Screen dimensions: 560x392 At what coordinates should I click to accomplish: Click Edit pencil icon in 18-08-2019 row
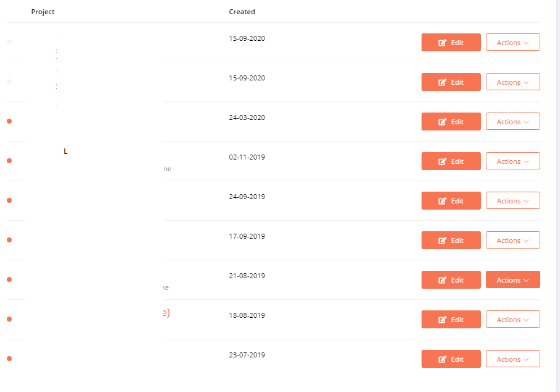point(442,320)
